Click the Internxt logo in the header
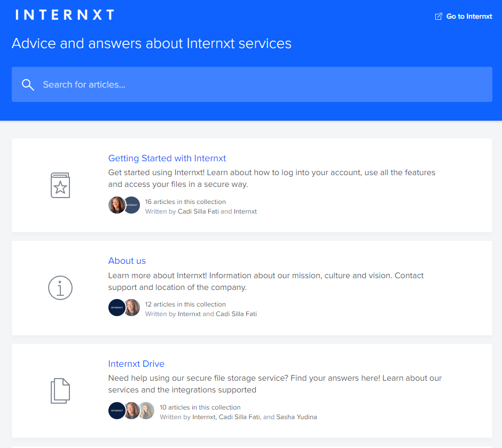The image size is (502, 448). point(64,14)
